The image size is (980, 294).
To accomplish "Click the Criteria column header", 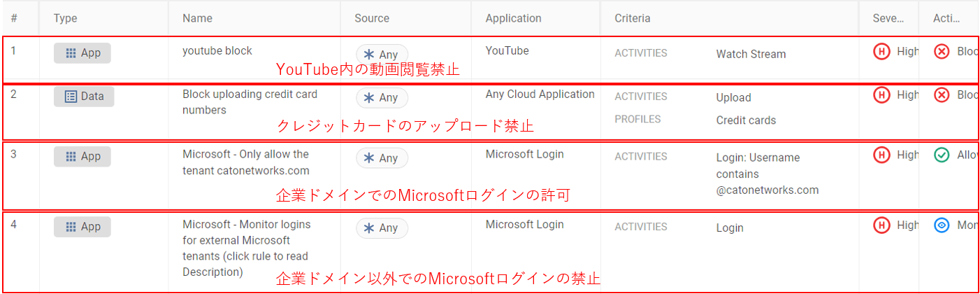I will point(633,18).
